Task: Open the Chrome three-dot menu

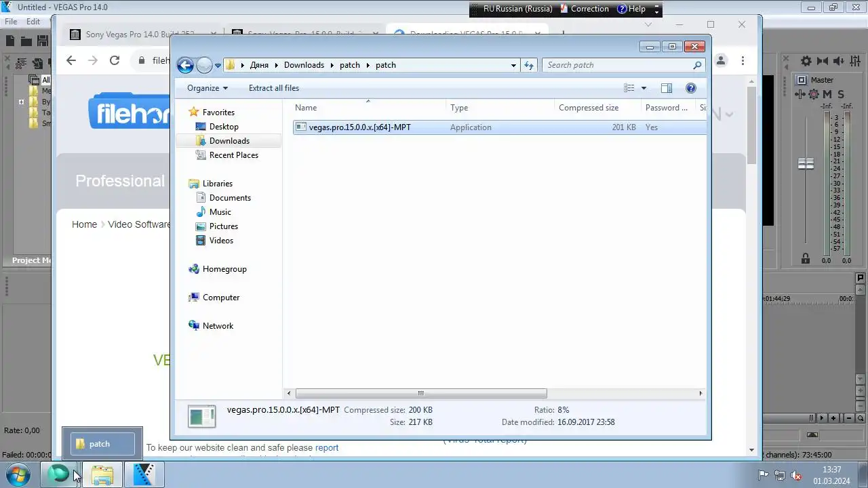Action: (x=743, y=60)
